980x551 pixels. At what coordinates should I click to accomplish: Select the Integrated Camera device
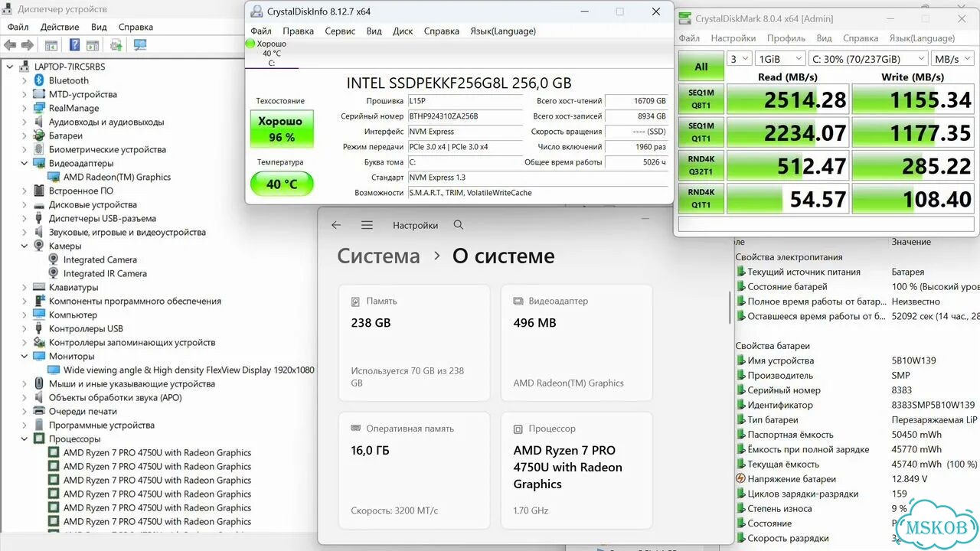(x=100, y=259)
